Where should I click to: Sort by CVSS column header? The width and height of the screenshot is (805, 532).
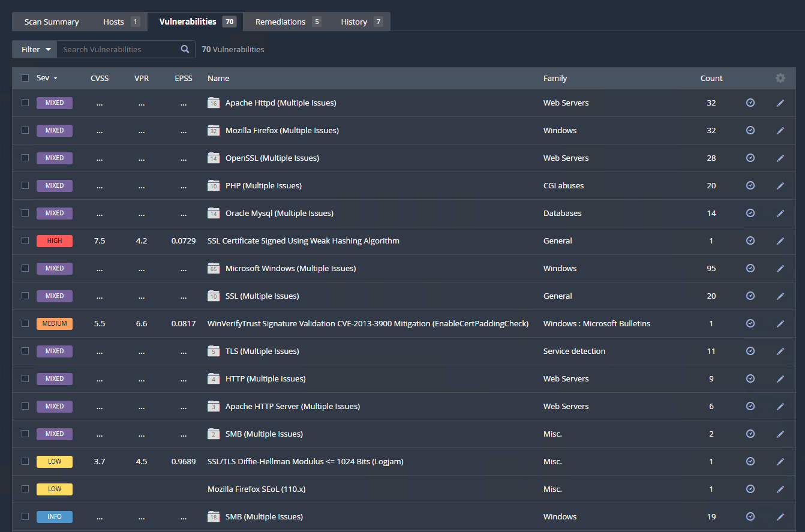(100, 78)
